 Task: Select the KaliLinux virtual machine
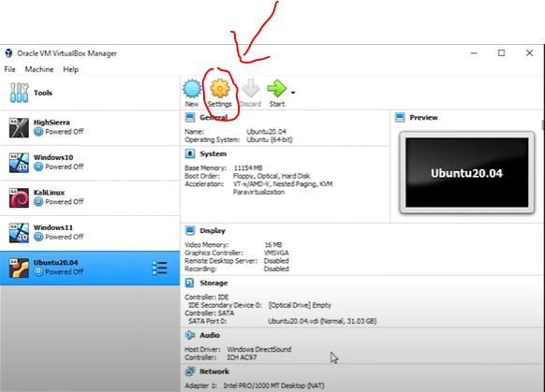click(x=90, y=198)
